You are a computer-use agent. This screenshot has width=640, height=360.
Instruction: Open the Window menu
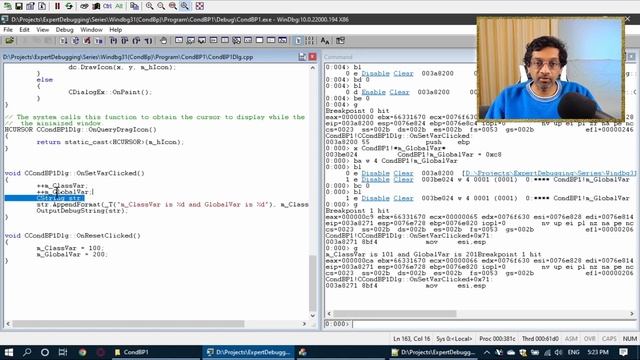(91, 30)
